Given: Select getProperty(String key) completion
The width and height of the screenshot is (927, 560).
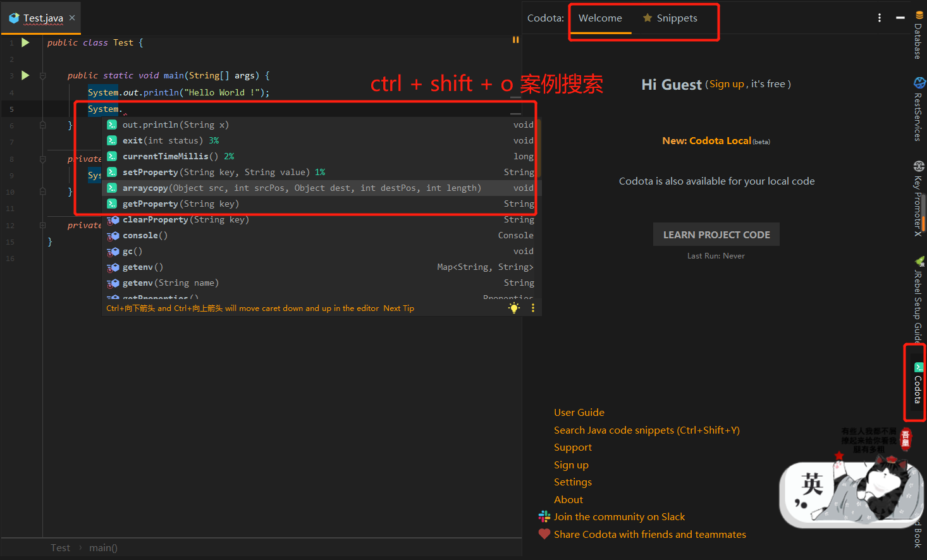Looking at the screenshot, I should [321, 204].
